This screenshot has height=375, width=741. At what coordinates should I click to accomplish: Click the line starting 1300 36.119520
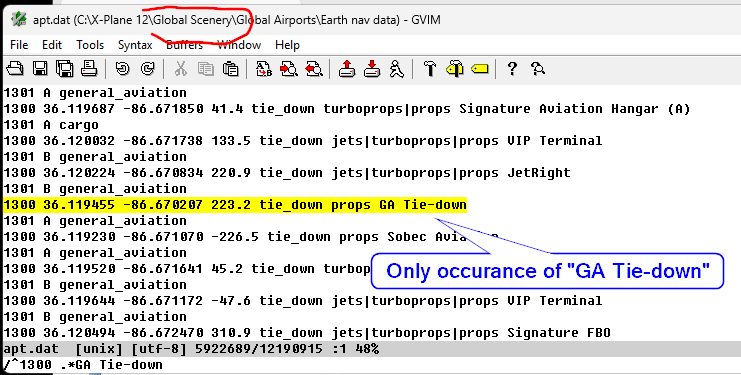coord(187,269)
